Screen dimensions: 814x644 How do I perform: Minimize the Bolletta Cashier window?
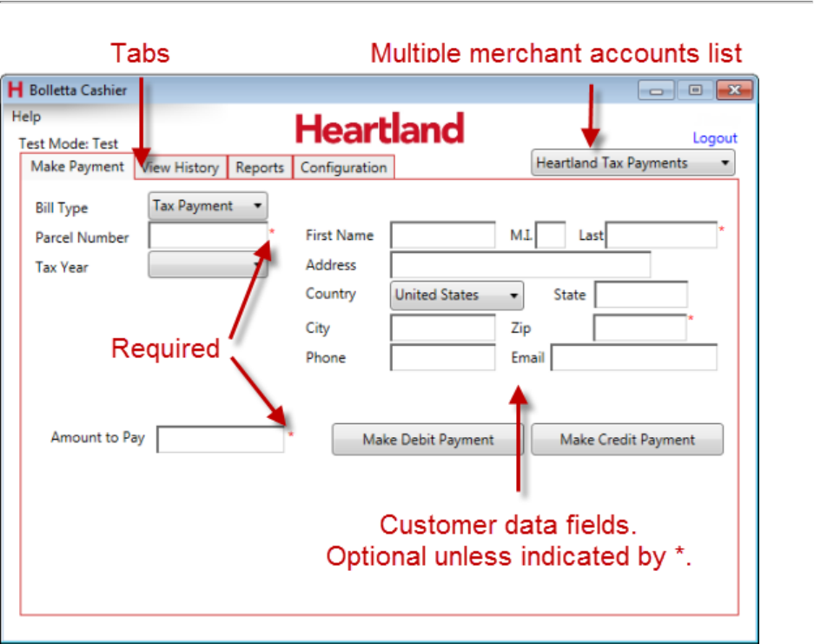656,90
